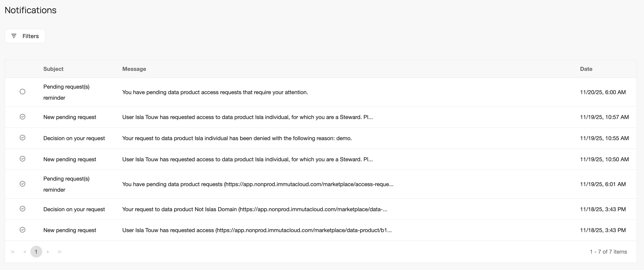Select page 1 in pagination
Image resolution: width=644 pixels, height=270 pixels.
tap(36, 252)
